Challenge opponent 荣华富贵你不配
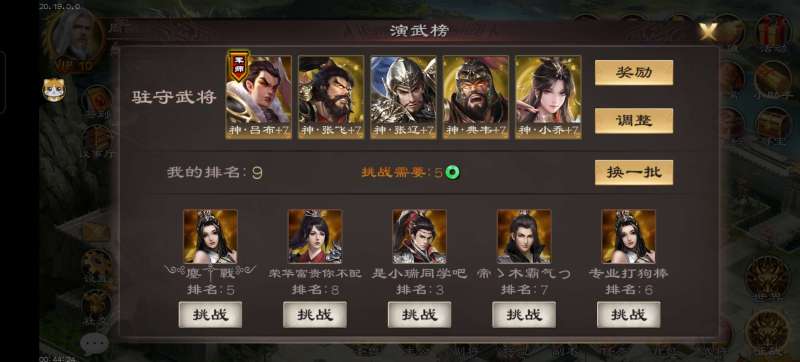The width and height of the screenshot is (800, 362). [x=315, y=315]
